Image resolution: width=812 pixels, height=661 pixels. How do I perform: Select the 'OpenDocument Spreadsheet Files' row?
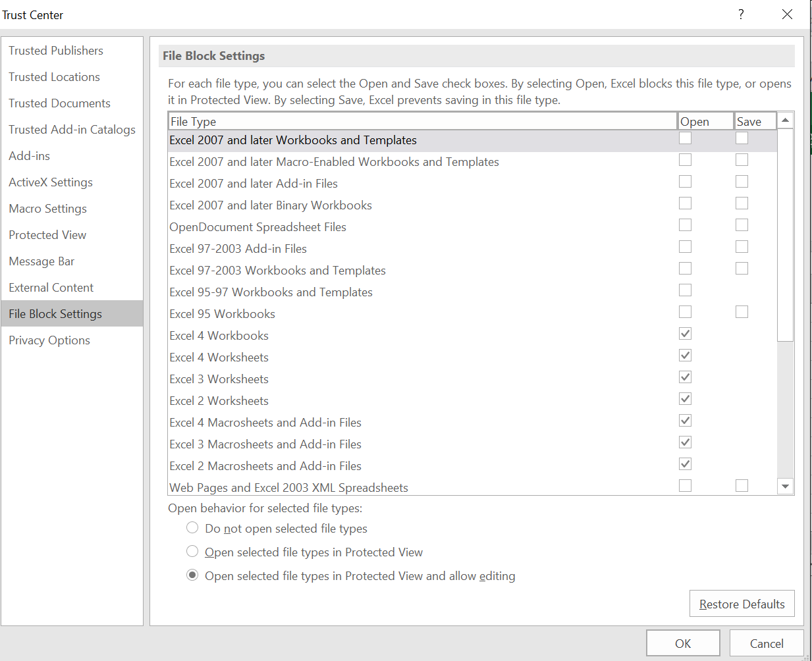(472, 227)
